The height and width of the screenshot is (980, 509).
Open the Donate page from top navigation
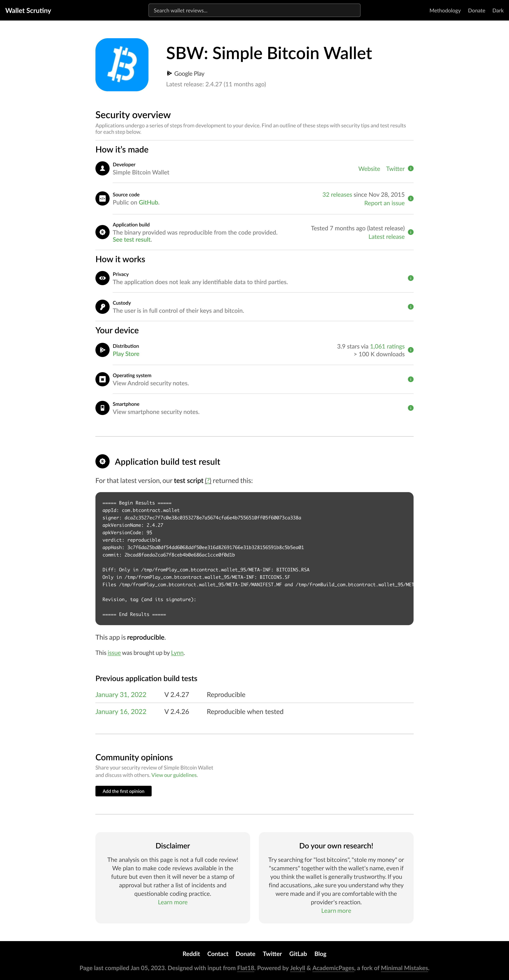pyautogui.click(x=476, y=10)
